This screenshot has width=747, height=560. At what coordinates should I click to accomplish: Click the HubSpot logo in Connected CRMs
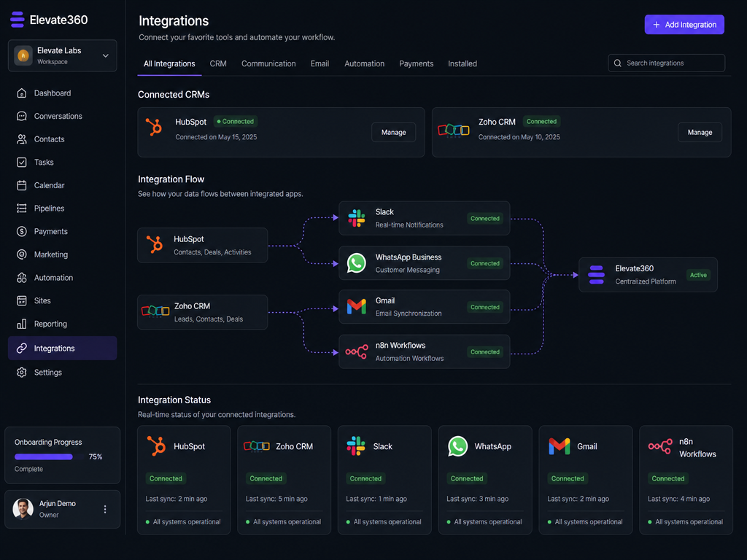pos(154,127)
